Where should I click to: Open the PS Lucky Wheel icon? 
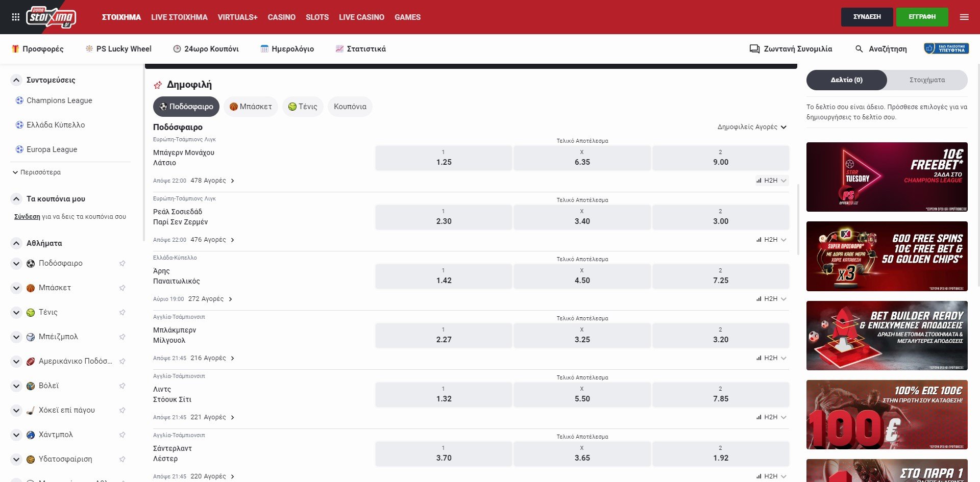coord(89,49)
